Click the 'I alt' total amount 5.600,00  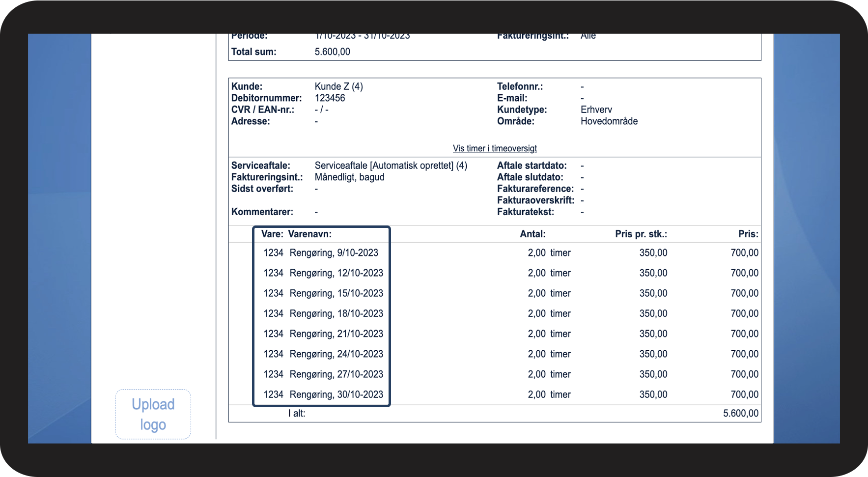coord(740,414)
